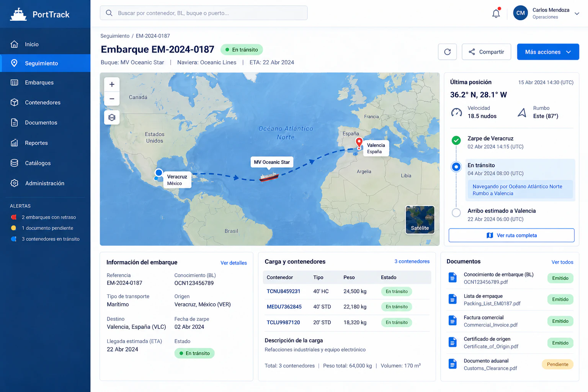Click the notification bell icon
This screenshot has height=392, width=588.
pyautogui.click(x=496, y=13)
